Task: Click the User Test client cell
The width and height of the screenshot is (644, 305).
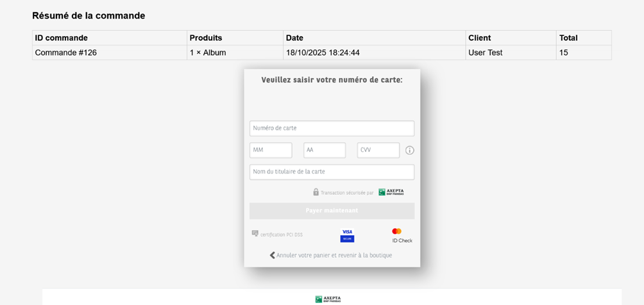Action: (486, 53)
